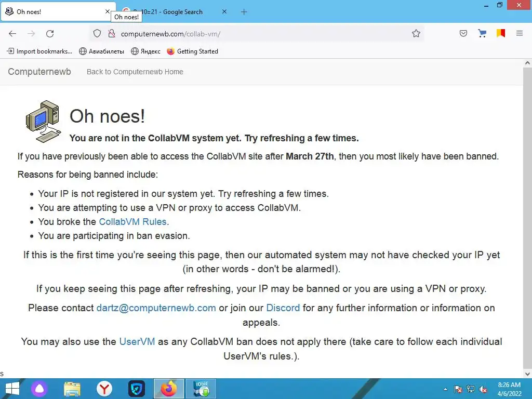
Task: Show hidden system tray icons
Action: (445, 389)
